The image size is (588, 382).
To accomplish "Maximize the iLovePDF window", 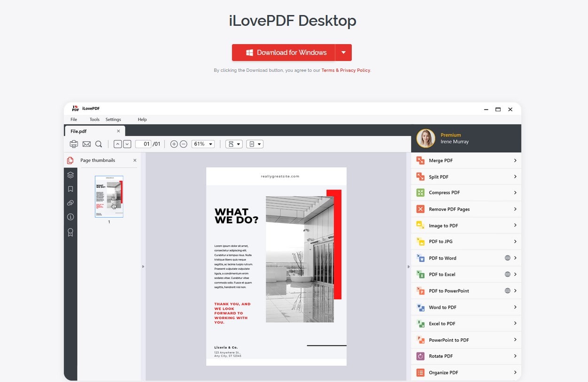I will coord(498,109).
